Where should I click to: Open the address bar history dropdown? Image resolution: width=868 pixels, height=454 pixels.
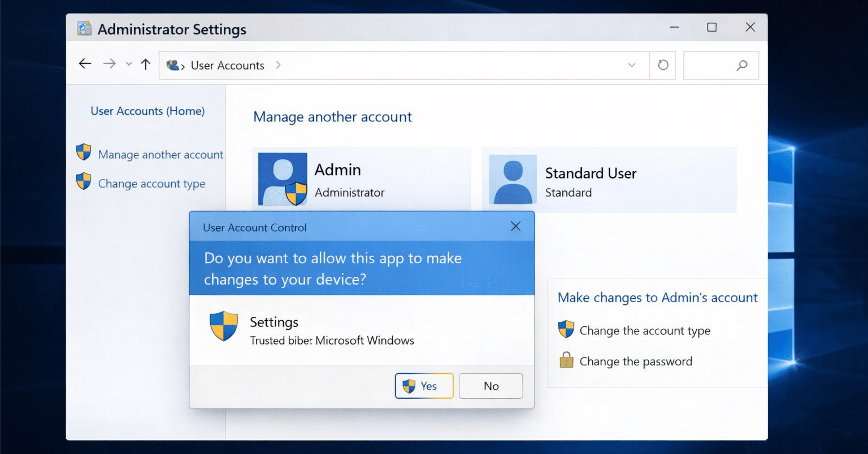pyautogui.click(x=631, y=66)
